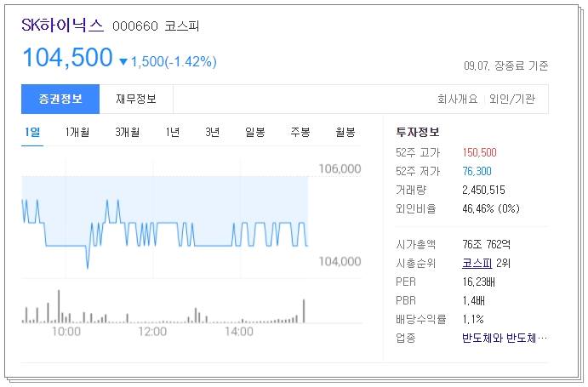Click the 106,000 chart axis label

click(340, 168)
